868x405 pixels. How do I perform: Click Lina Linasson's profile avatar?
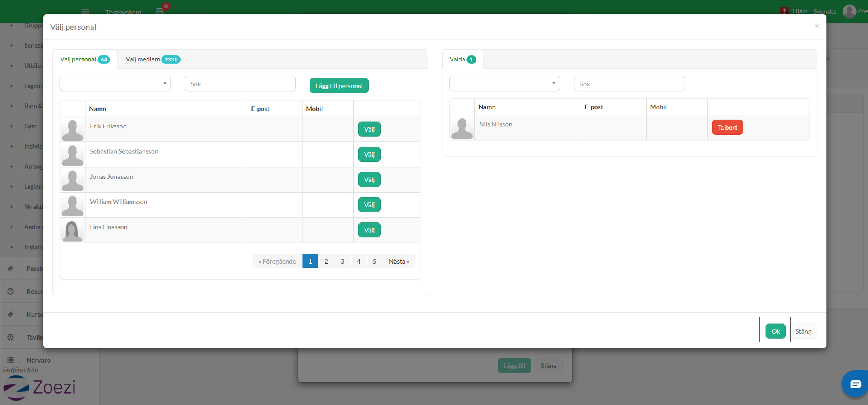pos(72,230)
